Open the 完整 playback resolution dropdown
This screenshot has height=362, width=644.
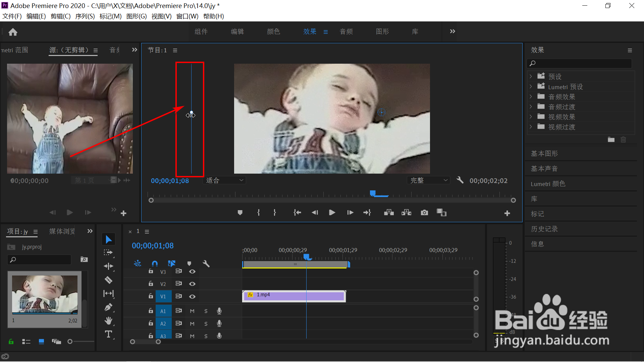(428, 180)
